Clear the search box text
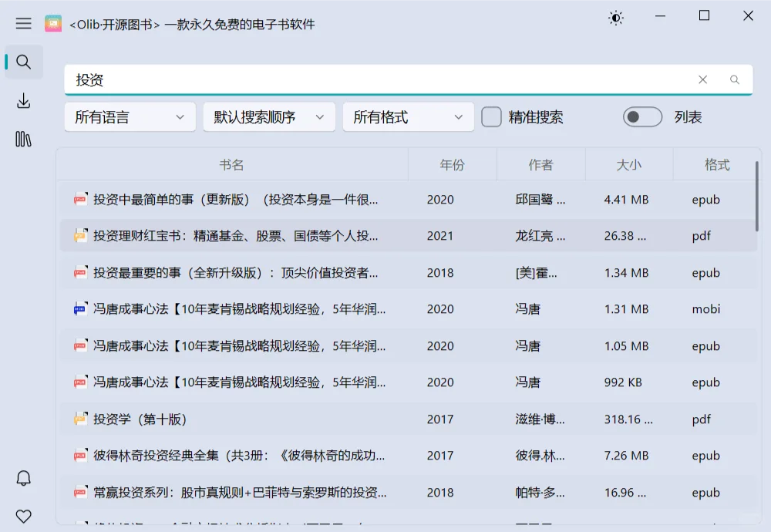 (702, 79)
